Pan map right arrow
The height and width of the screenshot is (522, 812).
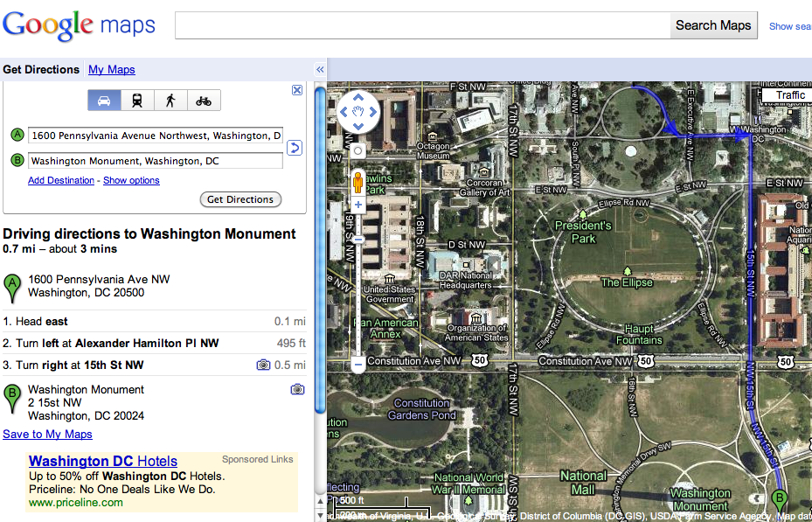click(372, 111)
